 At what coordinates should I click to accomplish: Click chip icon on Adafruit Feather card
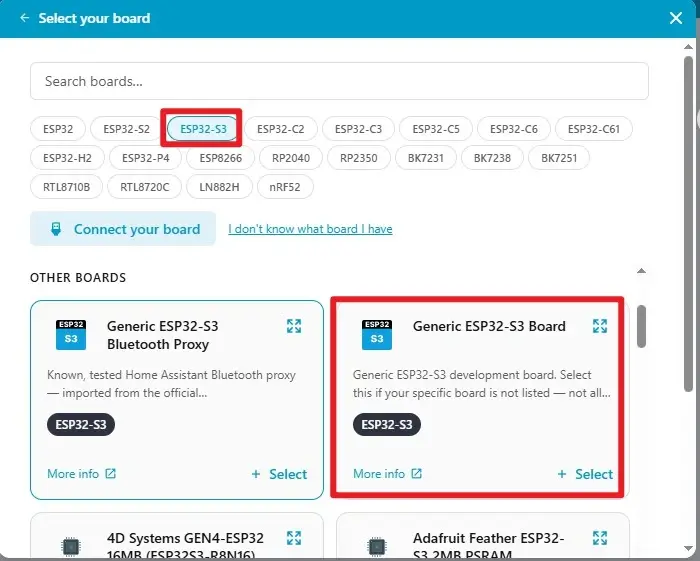coord(376,546)
